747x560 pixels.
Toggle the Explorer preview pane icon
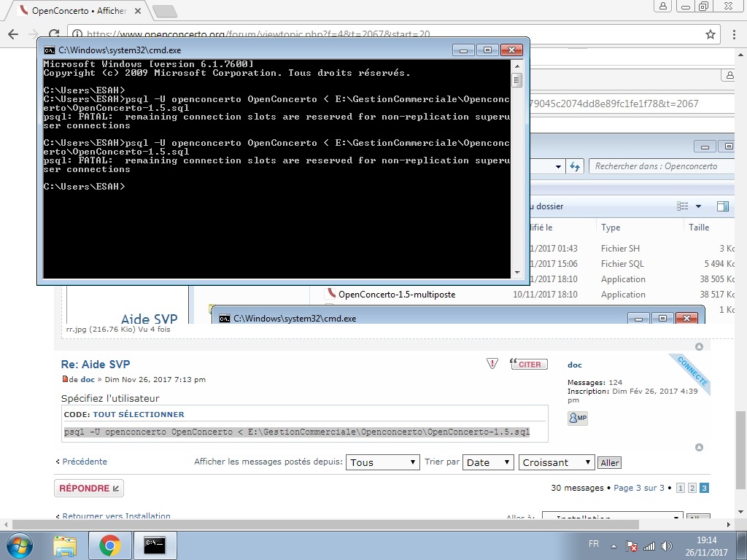[x=723, y=206]
